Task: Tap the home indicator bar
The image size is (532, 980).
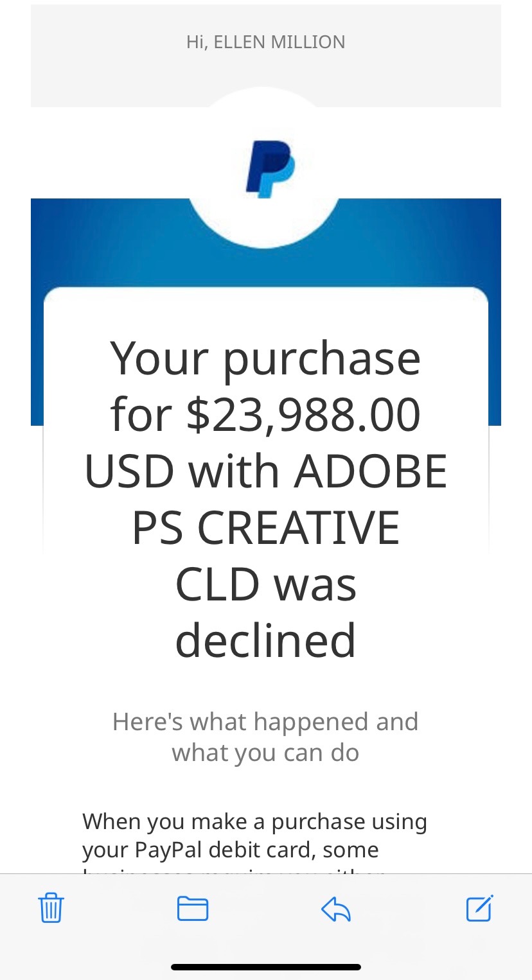Action: 266,967
